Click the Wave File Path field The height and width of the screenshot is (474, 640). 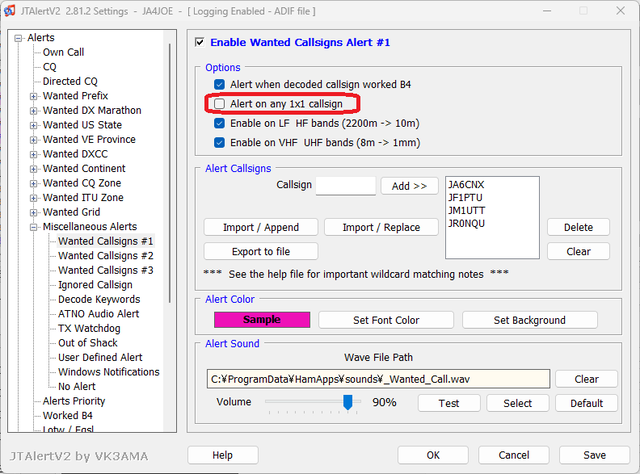[x=378, y=379]
